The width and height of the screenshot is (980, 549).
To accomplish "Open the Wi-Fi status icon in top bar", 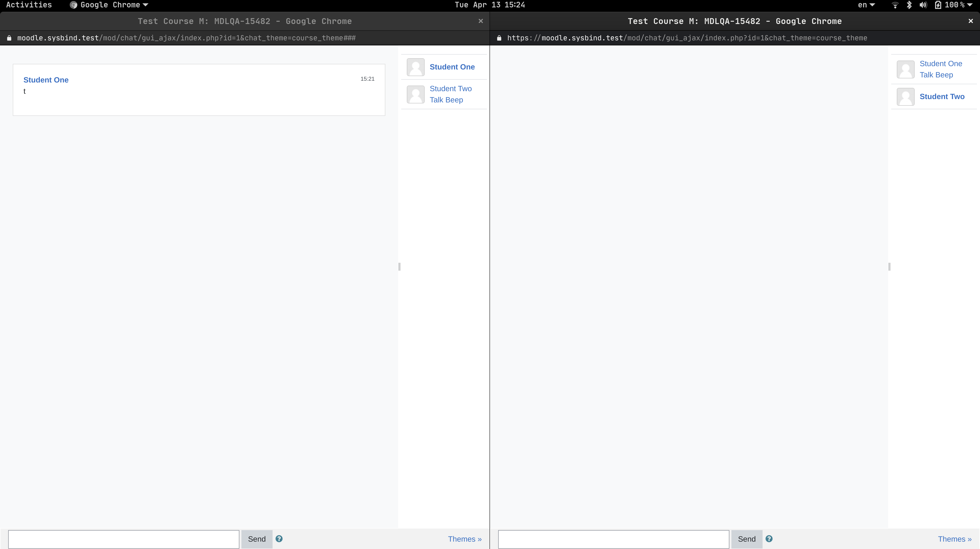I will [x=895, y=5].
